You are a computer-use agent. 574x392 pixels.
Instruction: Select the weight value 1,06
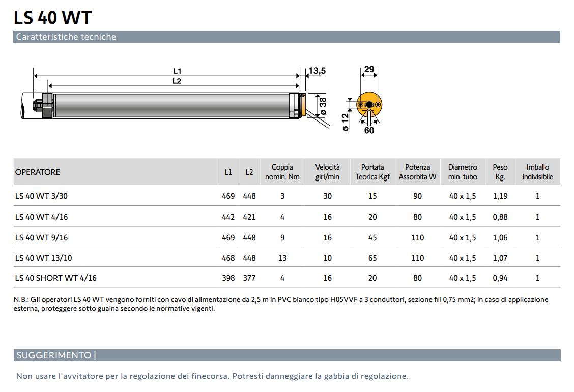coord(500,237)
